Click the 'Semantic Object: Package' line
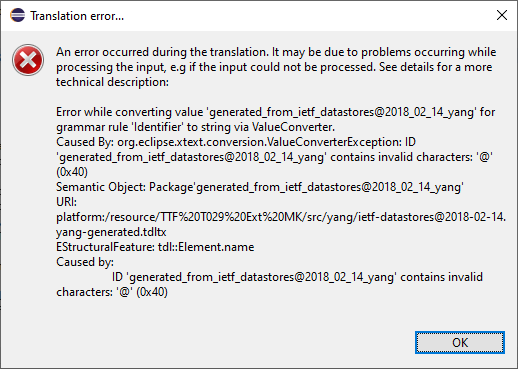Viewport: 521px width, 369px height. pyautogui.click(x=260, y=187)
